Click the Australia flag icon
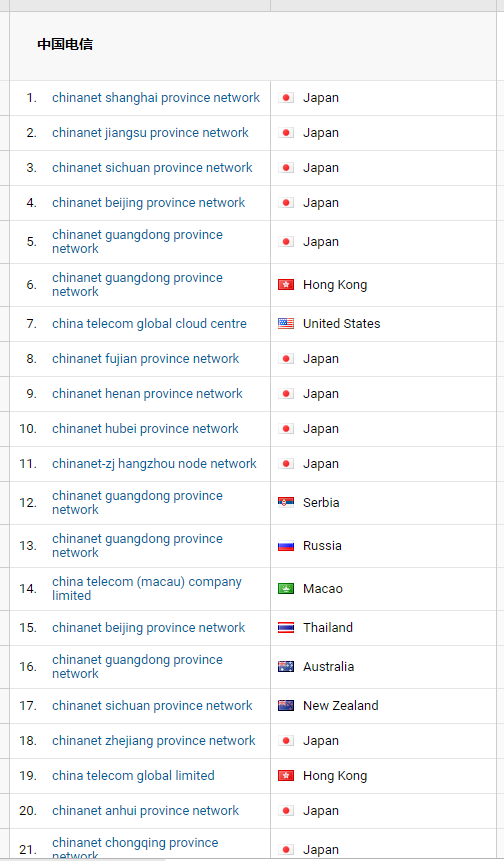This screenshot has height=861, width=504. point(286,666)
